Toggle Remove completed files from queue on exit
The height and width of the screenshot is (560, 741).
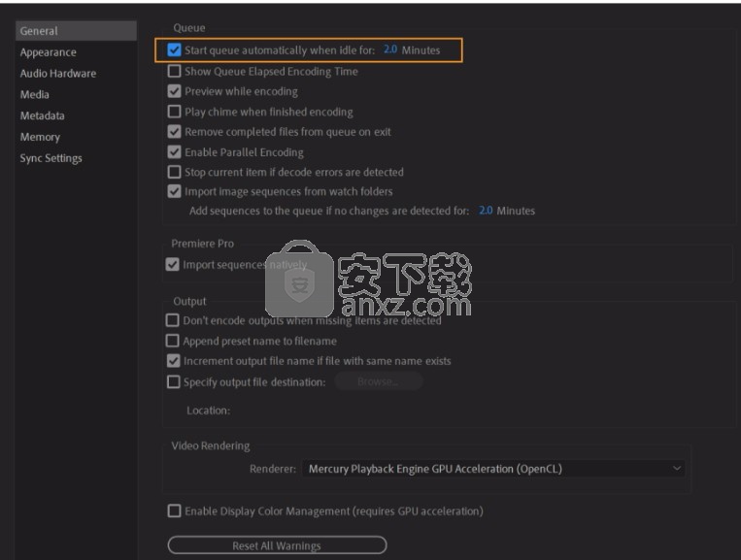click(x=174, y=131)
